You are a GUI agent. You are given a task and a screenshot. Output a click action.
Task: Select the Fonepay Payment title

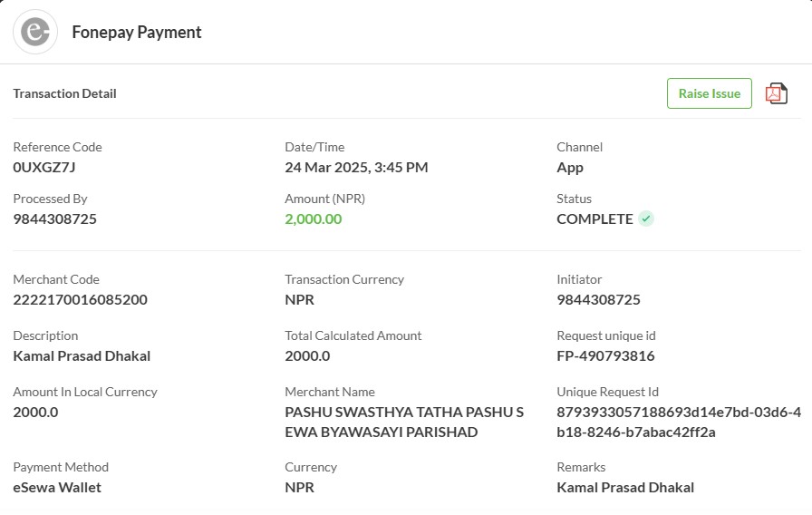pos(137,32)
